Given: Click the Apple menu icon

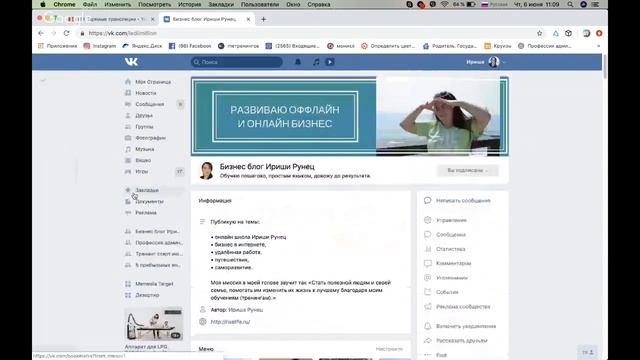Looking at the screenshot, I should (43, 4).
